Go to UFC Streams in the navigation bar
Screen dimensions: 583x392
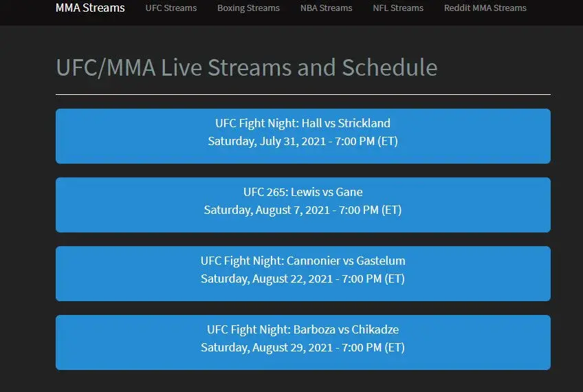pyautogui.click(x=171, y=8)
